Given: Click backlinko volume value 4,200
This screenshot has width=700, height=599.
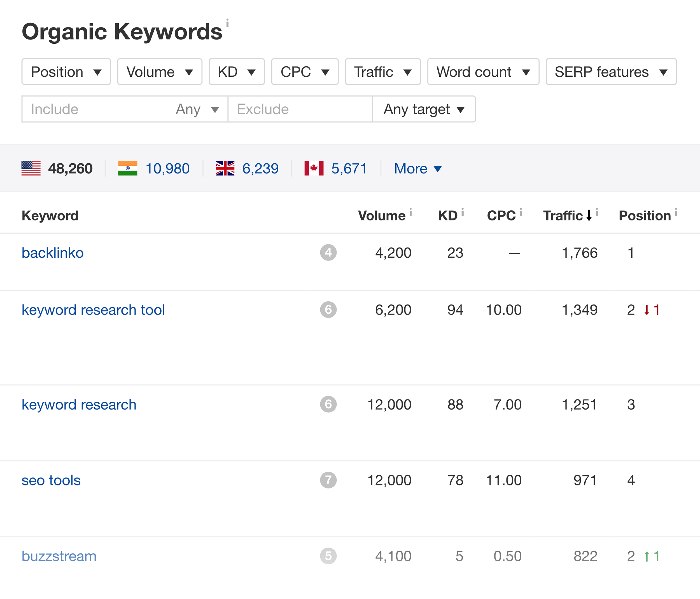Looking at the screenshot, I should click(x=393, y=253).
